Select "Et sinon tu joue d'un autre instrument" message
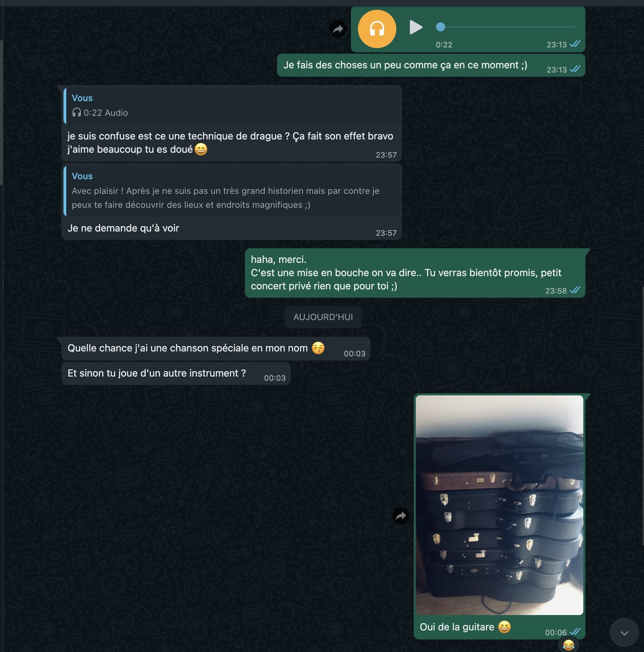 tap(176, 373)
